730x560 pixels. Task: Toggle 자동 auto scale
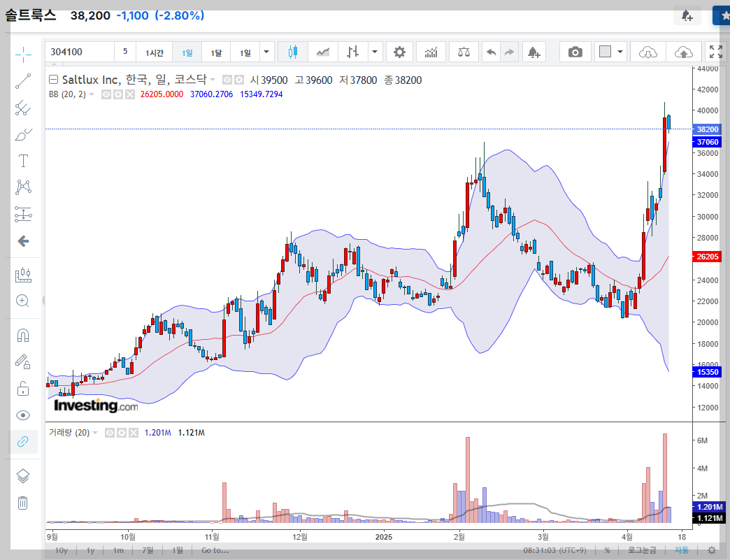(x=682, y=550)
